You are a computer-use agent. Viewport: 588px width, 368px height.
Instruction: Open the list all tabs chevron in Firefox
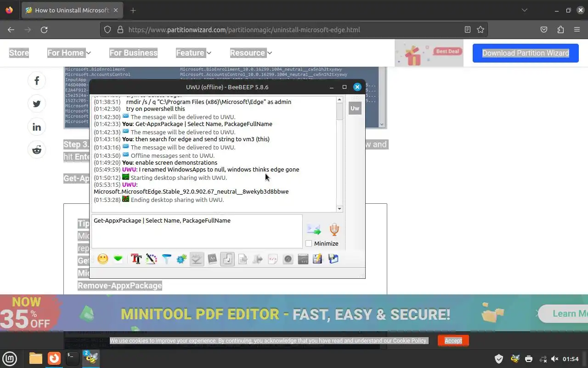point(525,10)
